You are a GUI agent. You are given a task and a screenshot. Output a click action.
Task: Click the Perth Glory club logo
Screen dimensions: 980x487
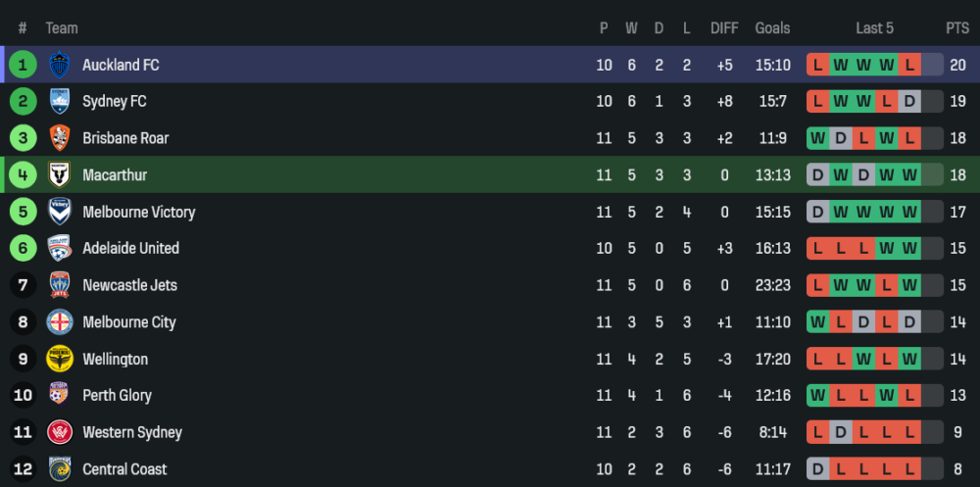(x=60, y=396)
